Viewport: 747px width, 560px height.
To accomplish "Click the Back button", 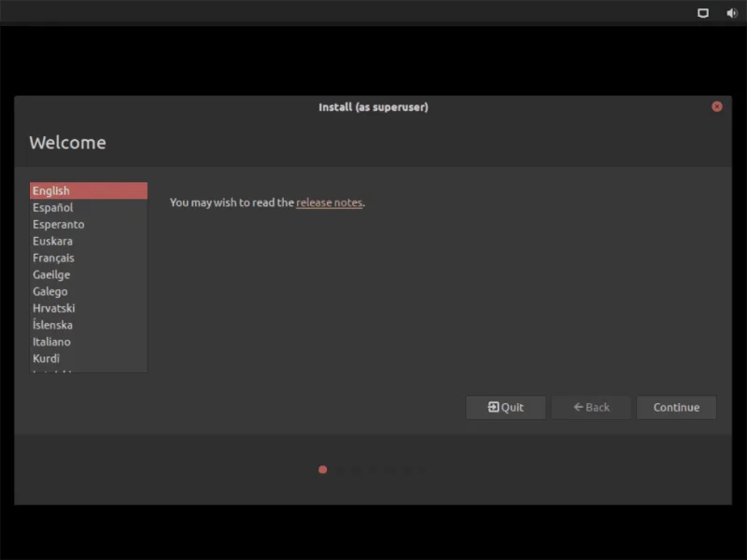I will coord(591,407).
